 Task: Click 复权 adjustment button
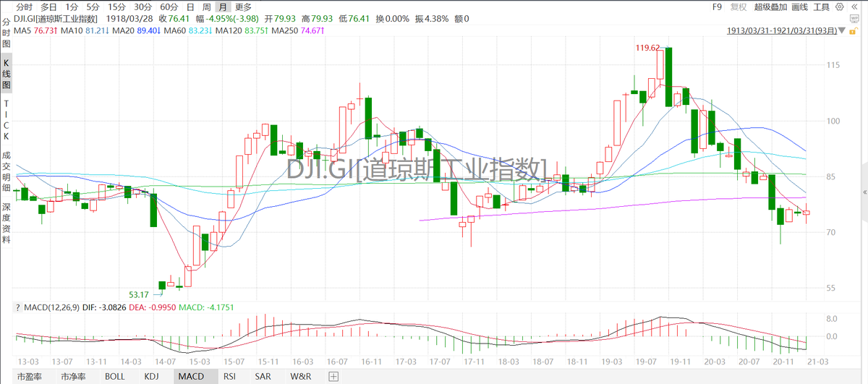(x=739, y=7)
